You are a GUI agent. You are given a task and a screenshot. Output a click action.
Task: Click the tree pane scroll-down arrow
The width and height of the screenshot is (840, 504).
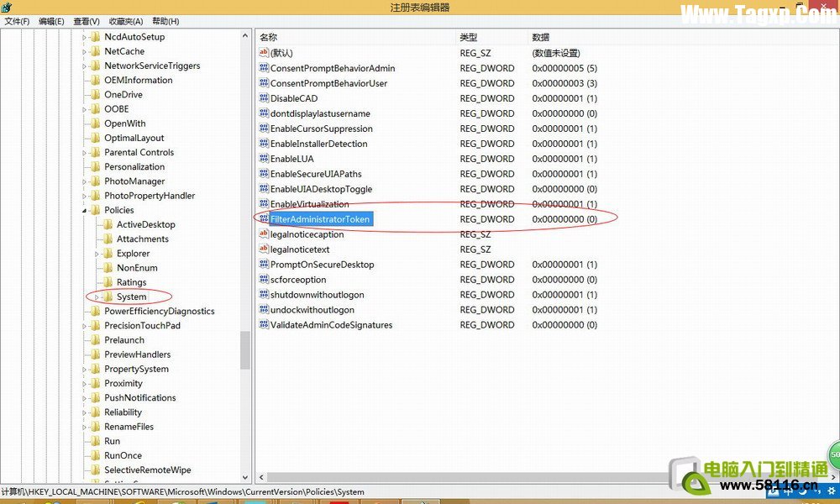[x=245, y=476]
